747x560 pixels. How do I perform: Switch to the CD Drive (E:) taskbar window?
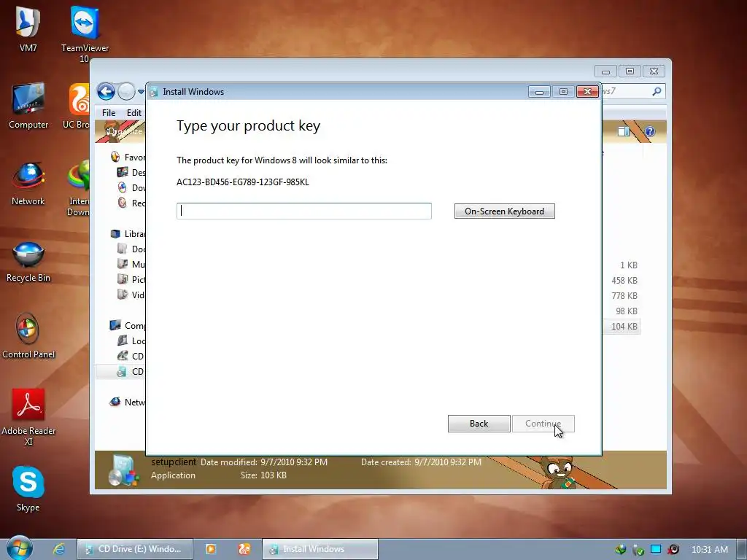tap(135, 549)
